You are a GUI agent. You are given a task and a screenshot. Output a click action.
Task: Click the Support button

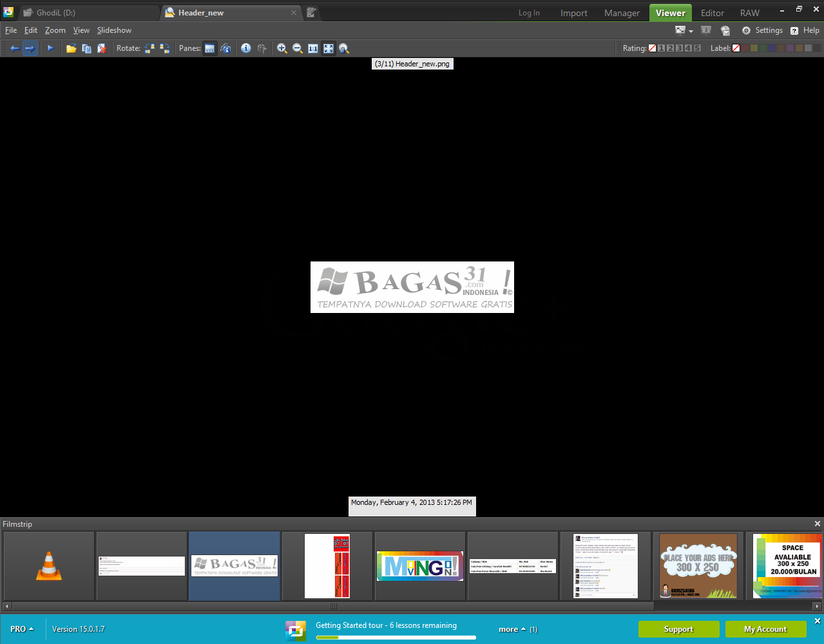point(678,629)
